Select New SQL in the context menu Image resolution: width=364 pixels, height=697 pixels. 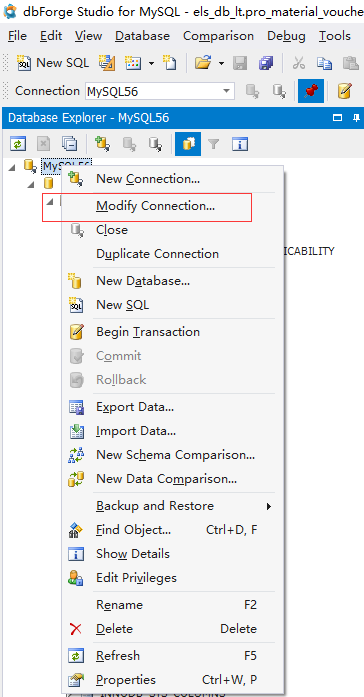click(172, 305)
